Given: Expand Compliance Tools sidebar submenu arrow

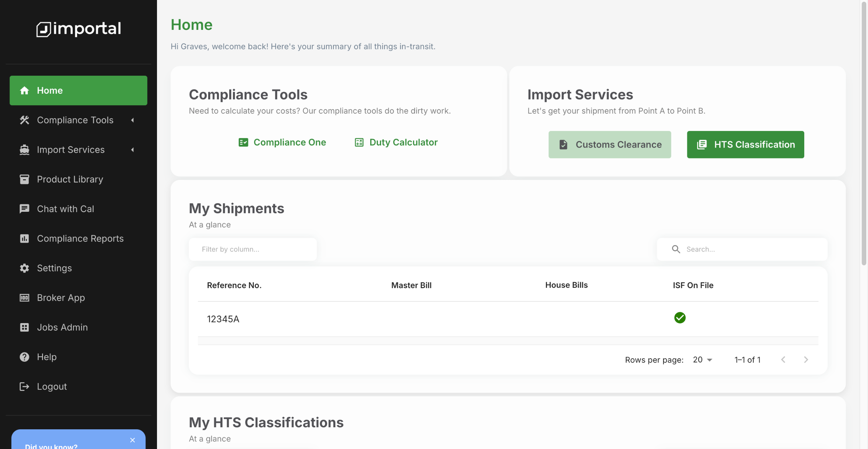Looking at the screenshot, I should [x=133, y=120].
